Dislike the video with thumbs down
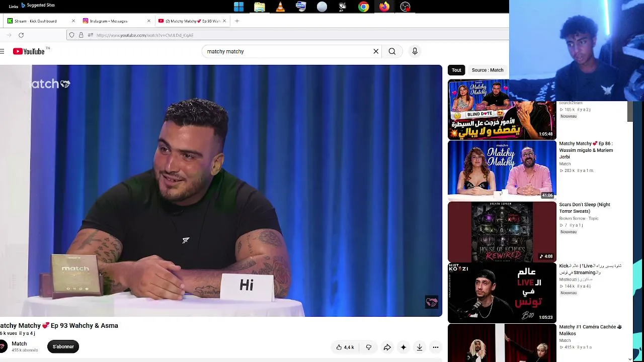644x362 pixels. (369, 347)
